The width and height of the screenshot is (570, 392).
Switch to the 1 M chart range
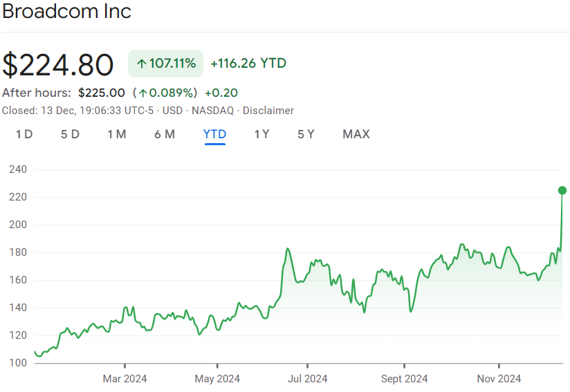coord(117,134)
